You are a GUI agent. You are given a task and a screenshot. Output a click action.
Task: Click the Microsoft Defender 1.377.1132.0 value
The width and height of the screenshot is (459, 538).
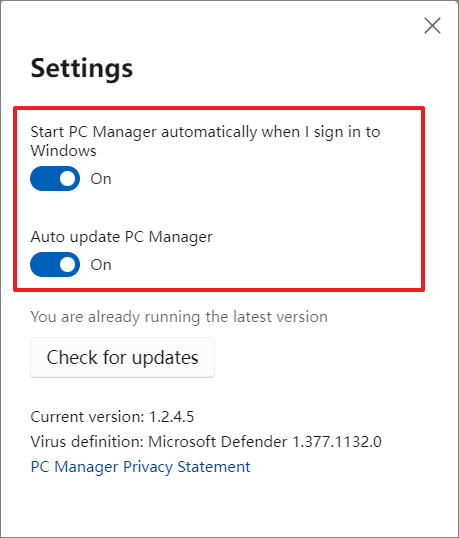click(265, 442)
